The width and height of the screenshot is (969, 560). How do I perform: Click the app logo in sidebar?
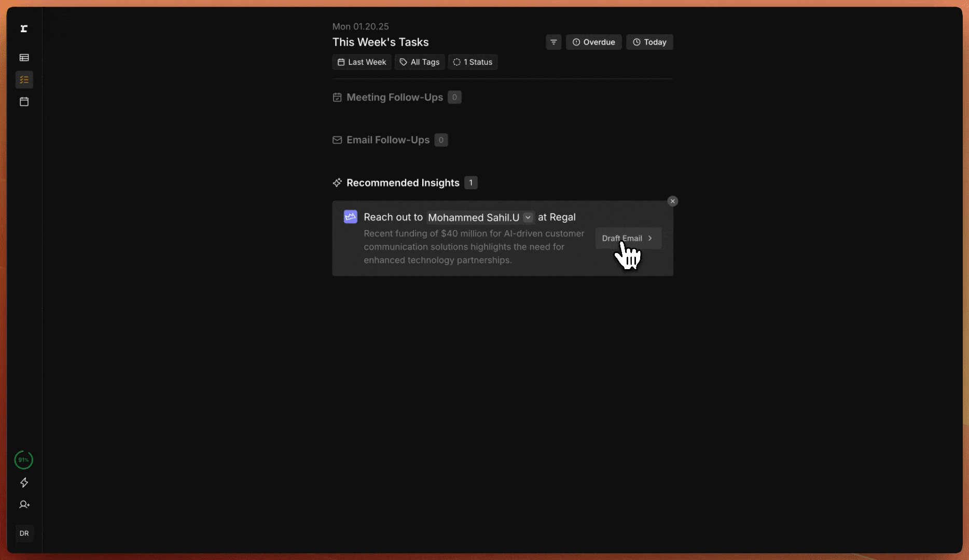click(x=24, y=29)
